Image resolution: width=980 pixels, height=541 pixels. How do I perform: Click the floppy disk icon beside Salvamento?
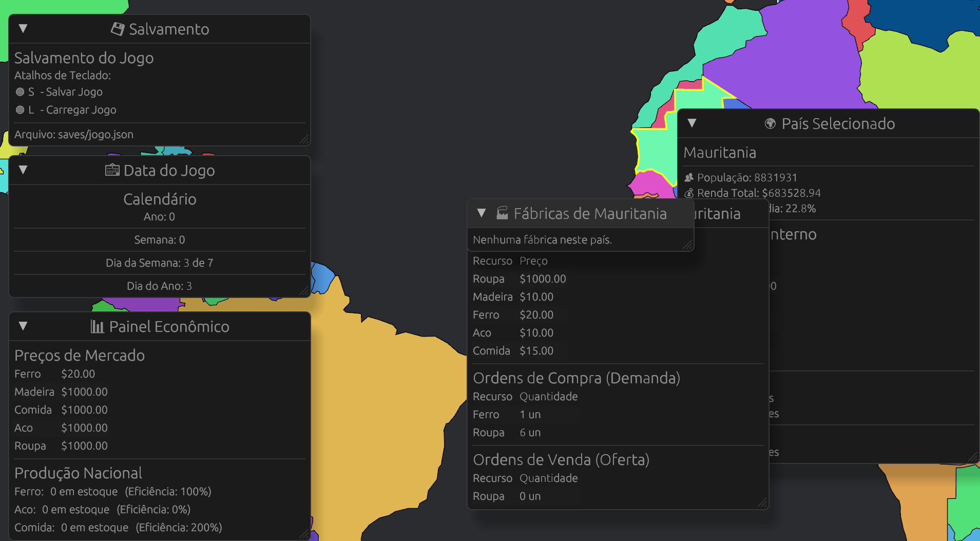[118, 29]
